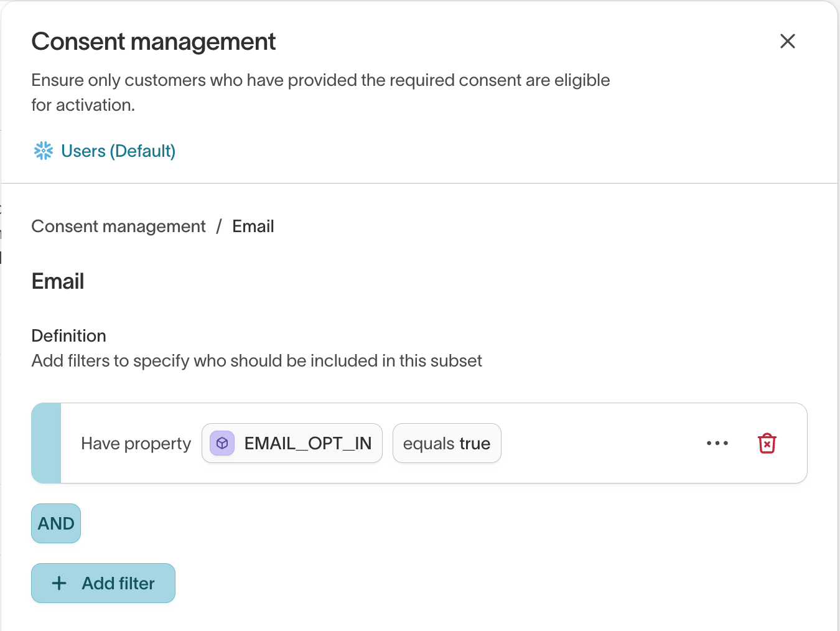Change the comparison value true
This screenshot has width=840, height=631.
pyautogui.click(x=477, y=443)
